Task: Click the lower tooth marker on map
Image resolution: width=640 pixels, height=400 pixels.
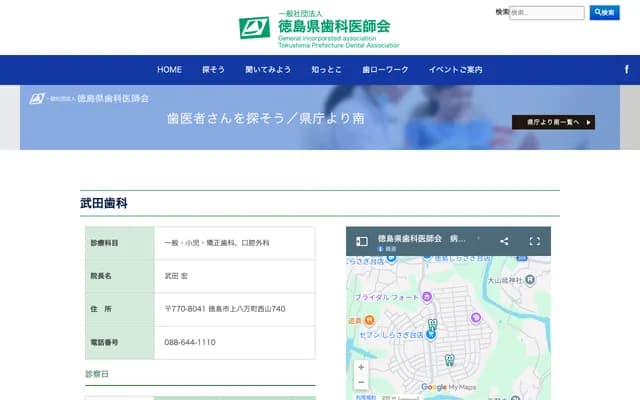Action: 449,359
